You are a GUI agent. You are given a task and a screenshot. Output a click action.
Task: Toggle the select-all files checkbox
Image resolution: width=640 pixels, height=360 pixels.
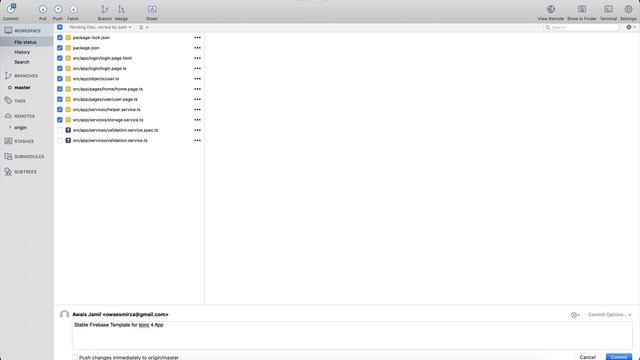(60, 27)
